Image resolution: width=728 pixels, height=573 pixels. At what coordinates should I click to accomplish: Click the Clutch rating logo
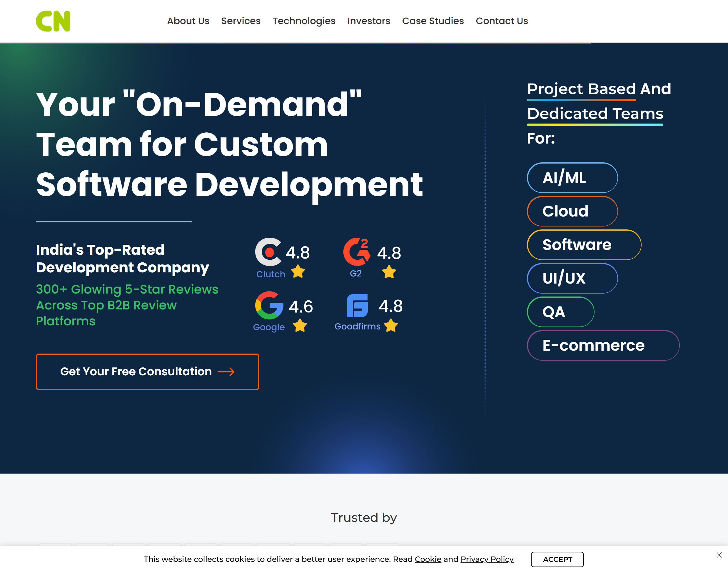(x=268, y=252)
